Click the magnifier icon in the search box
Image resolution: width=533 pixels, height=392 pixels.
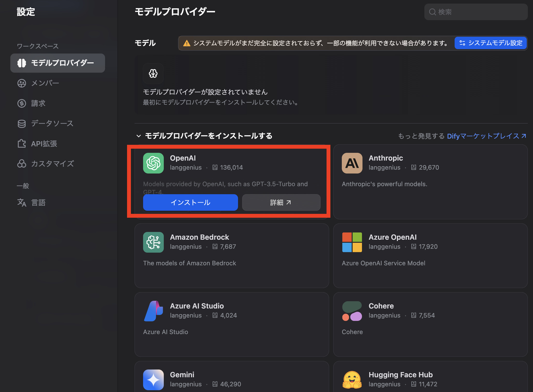(432, 12)
